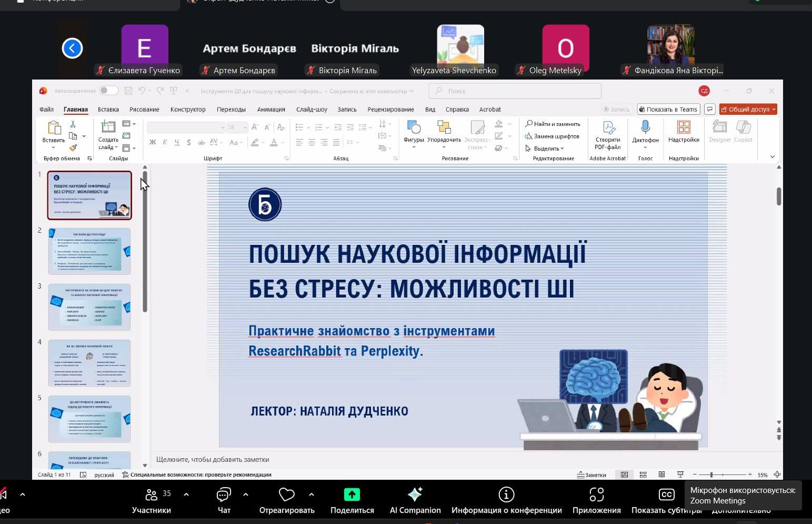Switch to the Insert ribbon tab
The width and height of the screenshot is (812, 524).
(x=108, y=110)
